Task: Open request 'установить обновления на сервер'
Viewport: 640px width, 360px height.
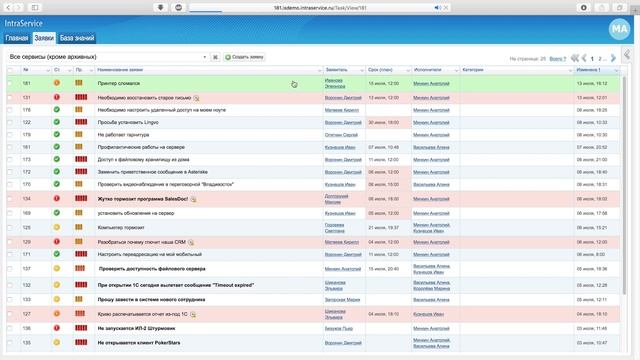Action: (x=136, y=213)
